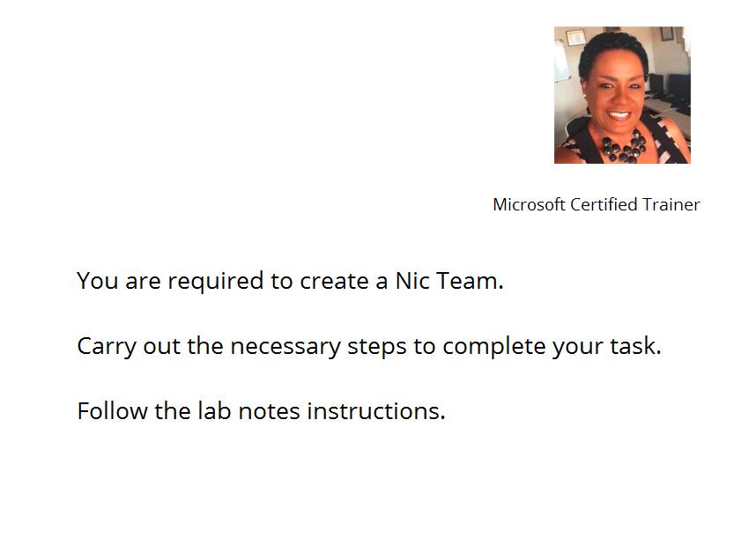Select the word "Certified" under the photo
Image resolution: width=756 pixels, height=560 pixels.
604,205
